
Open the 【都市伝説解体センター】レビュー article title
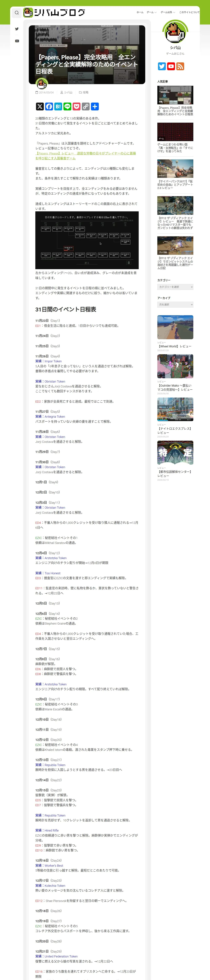click(x=174, y=474)
